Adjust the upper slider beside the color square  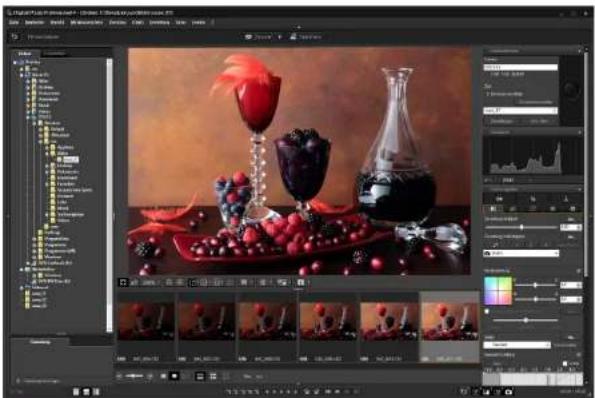[x=535, y=285]
